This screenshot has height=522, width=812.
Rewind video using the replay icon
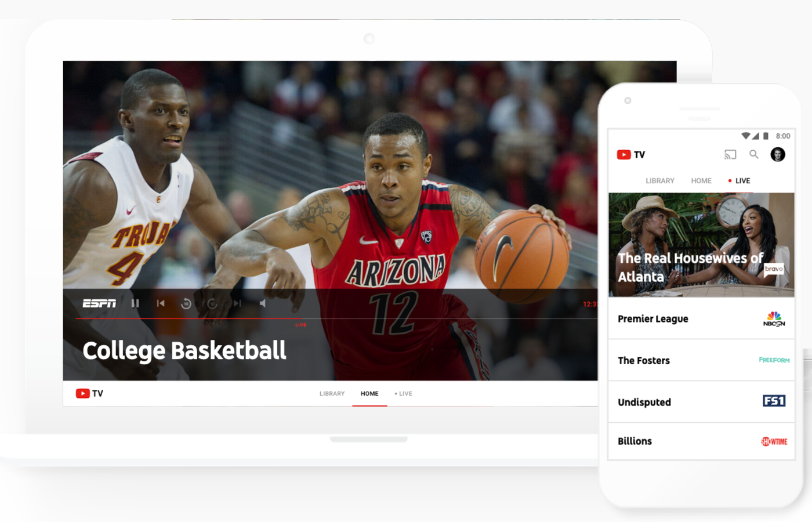[x=186, y=303]
